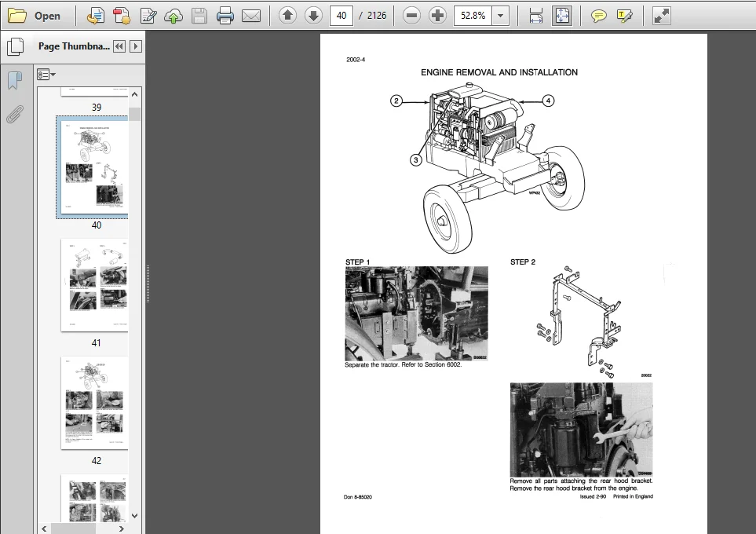Open the thumbnail options dropdown menu
756x534 pixels.
pyautogui.click(x=46, y=75)
